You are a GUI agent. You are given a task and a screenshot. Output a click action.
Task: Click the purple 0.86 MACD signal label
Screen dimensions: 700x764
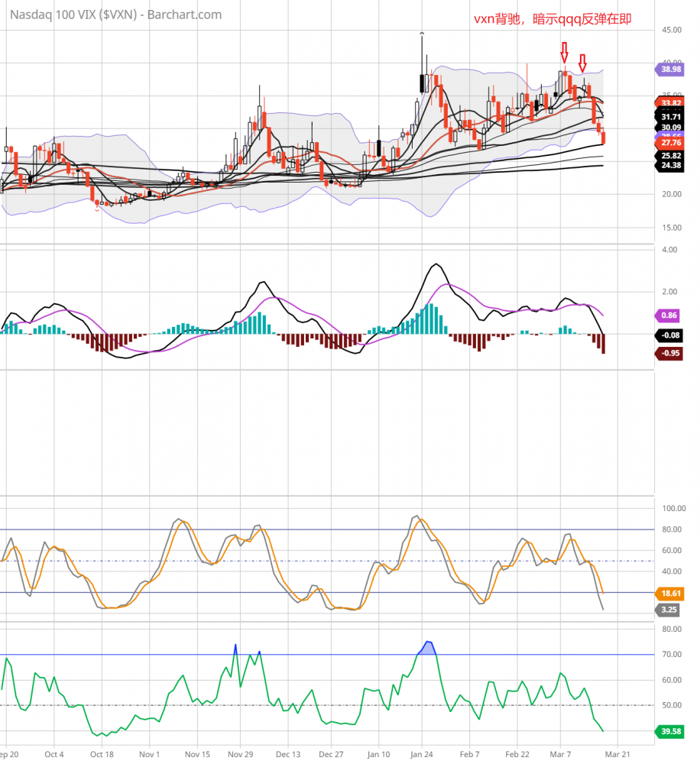tap(670, 315)
